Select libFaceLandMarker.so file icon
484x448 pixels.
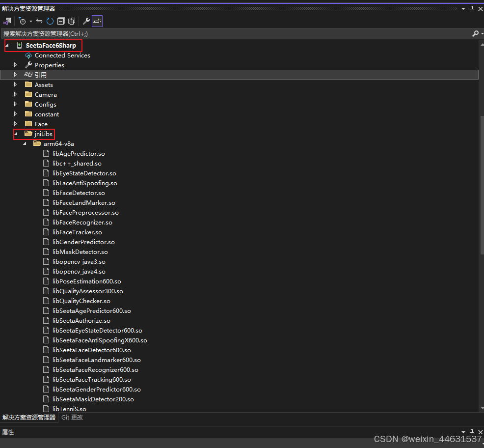46,203
